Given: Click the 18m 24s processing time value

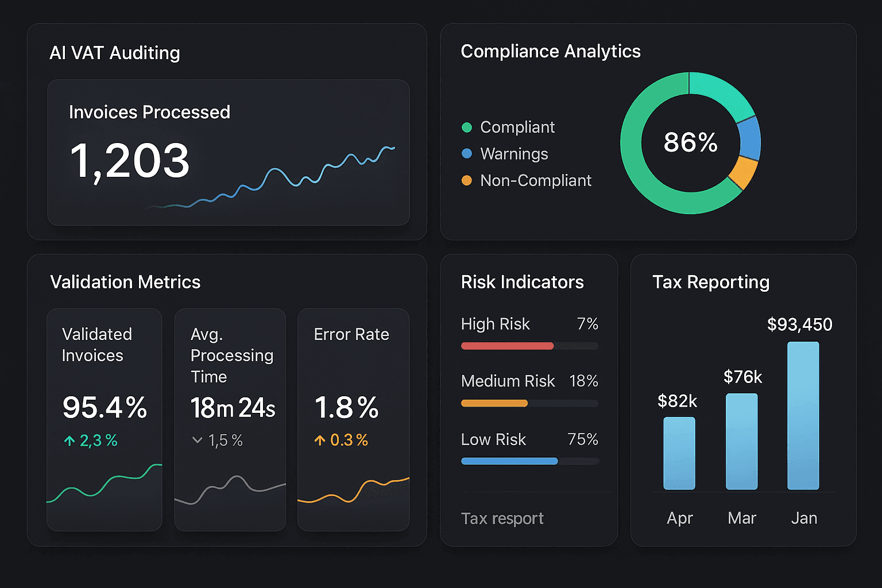Looking at the screenshot, I should 233,408.
